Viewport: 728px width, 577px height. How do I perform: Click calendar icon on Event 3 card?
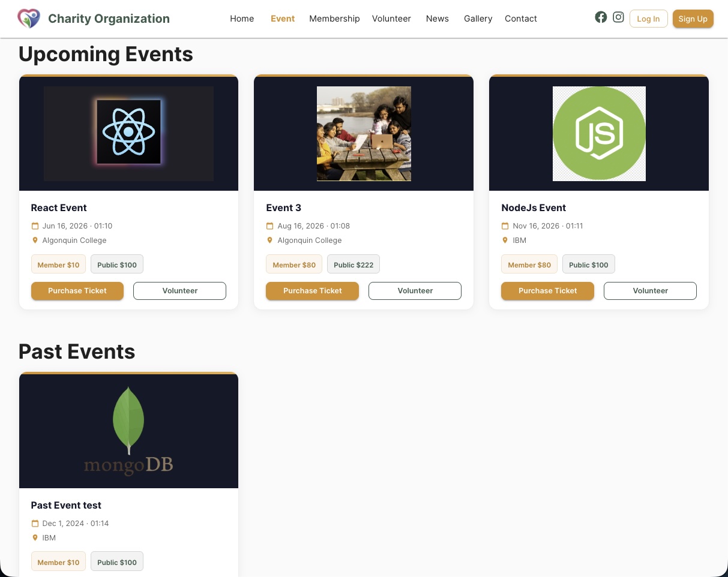coord(269,226)
